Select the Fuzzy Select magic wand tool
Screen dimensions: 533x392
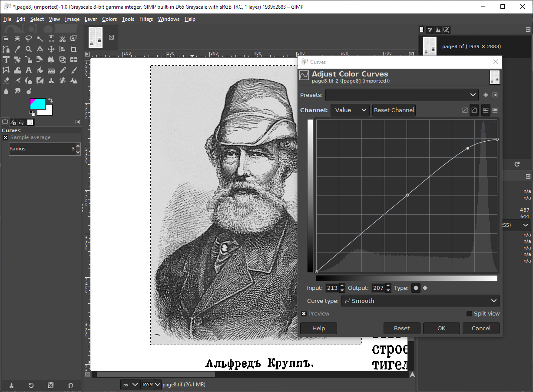tap(40, 39)
